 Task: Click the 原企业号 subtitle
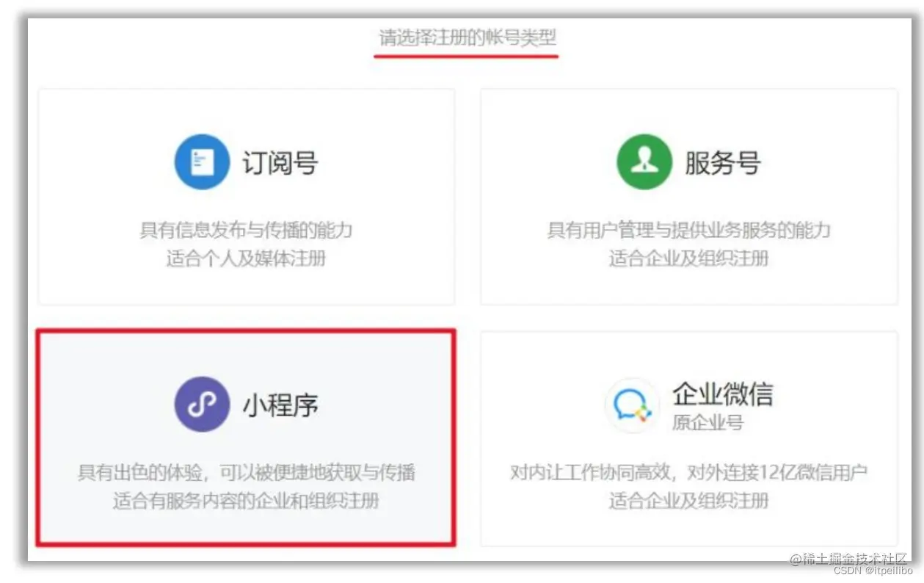point(707,423)
